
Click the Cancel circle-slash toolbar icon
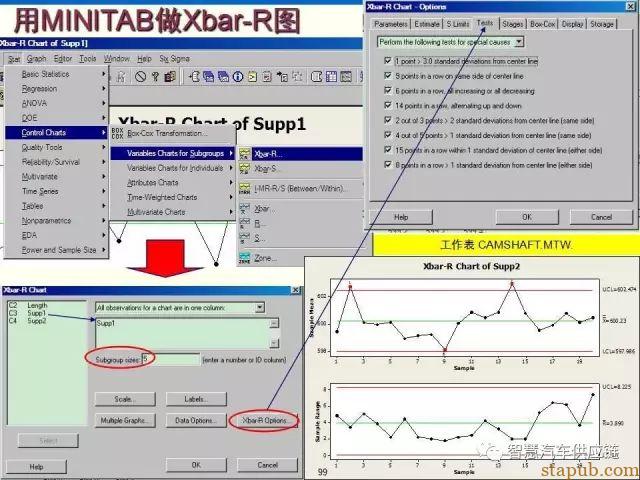(140, 76)
